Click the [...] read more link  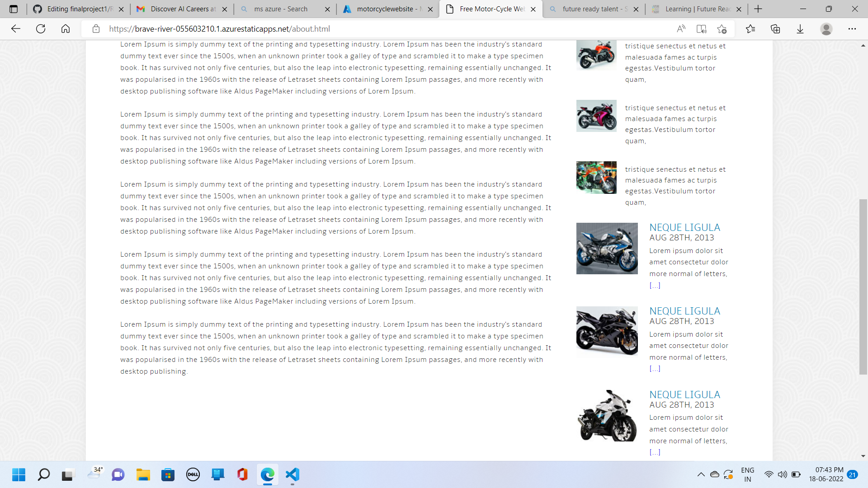click(655, 285)
